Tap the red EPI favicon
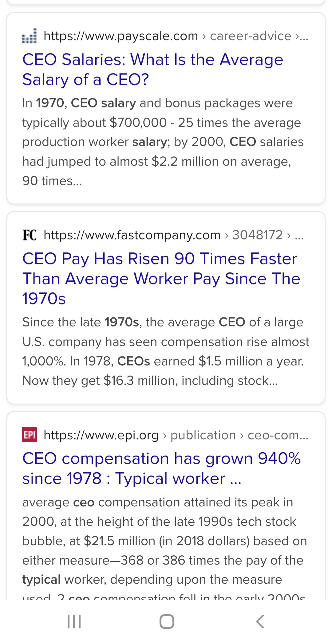 point(30,435)
